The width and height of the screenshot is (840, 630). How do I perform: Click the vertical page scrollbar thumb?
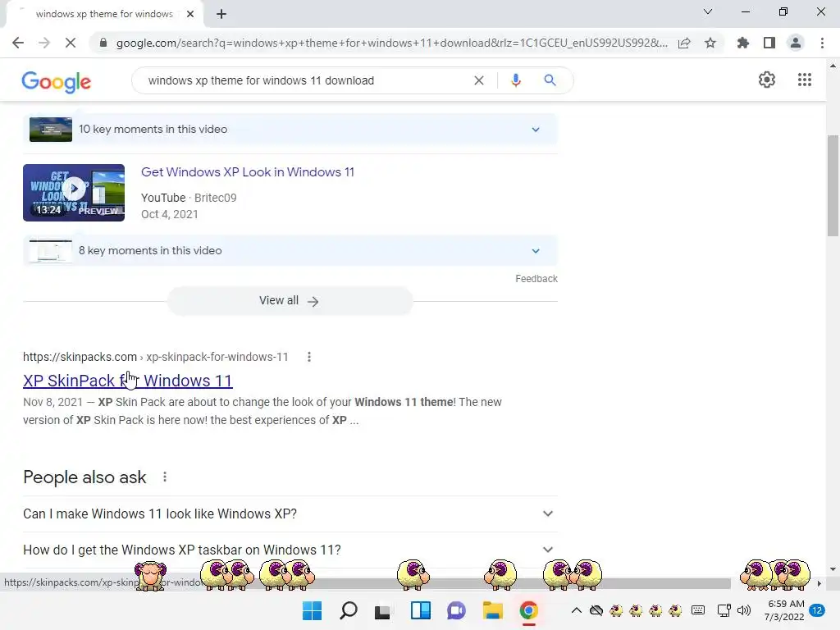click(x=833, y=185)
